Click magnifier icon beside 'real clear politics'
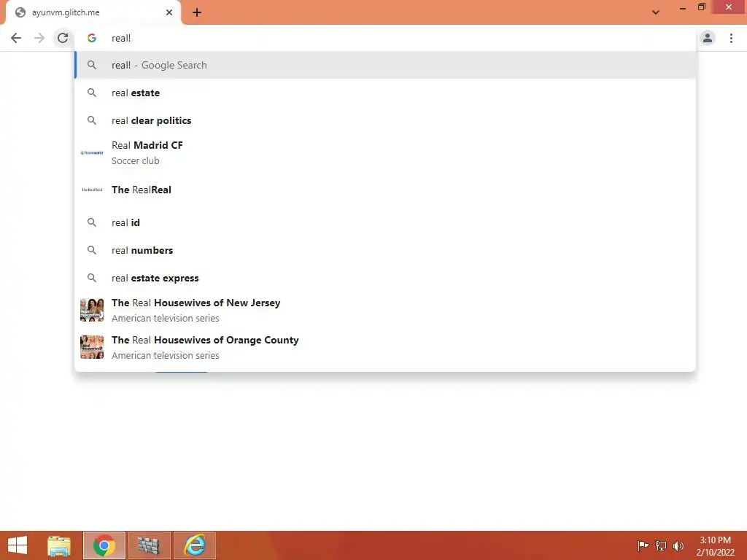Image resolution: width=747 pixels, height=560 pixels. pos(92,120)
